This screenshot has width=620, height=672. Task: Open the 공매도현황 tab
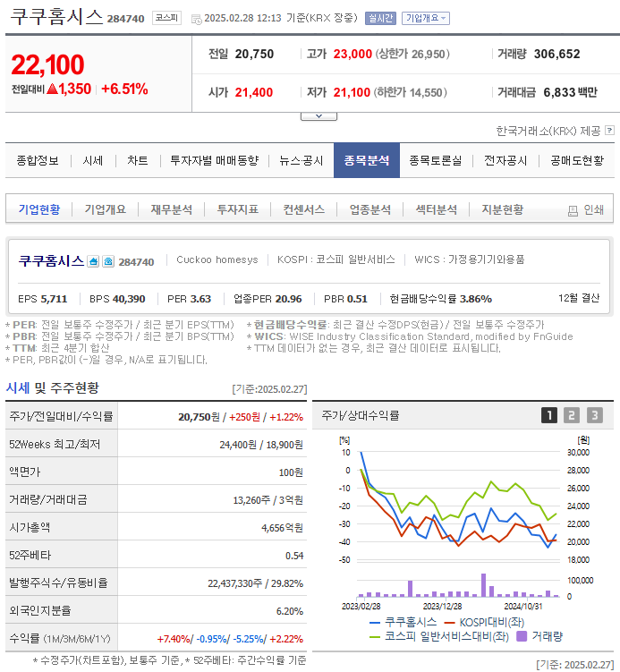(x=577, y=160)
